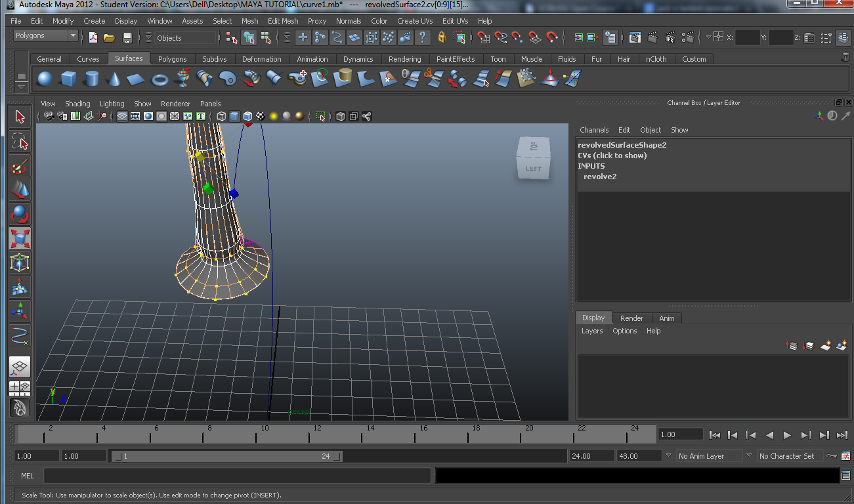854x504 pixels.
Task: Click the MEL command line input
Action: click(x=237, y=476)
